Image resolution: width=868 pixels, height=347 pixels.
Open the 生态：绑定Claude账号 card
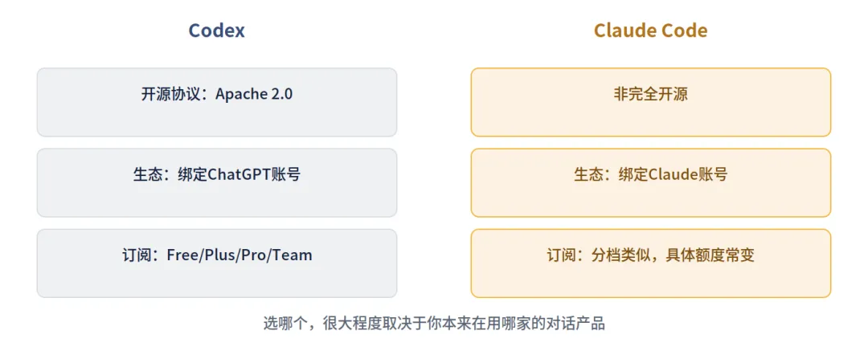tap(650, 182)
